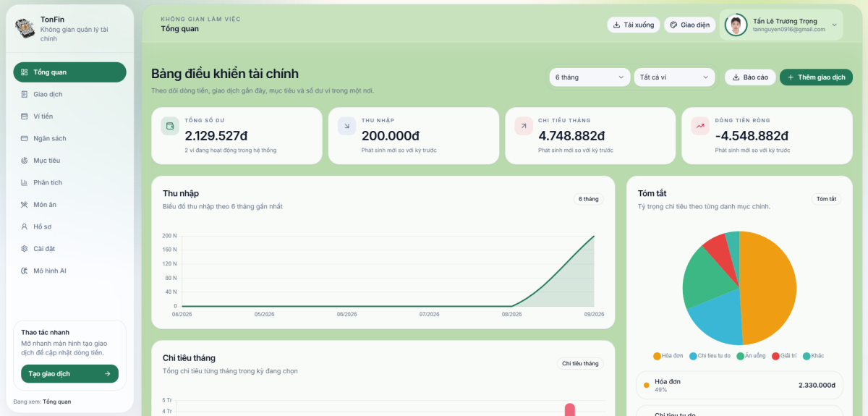Navigate to Phân tích page
The image size is (868, 416).
click(x=69, y=182)
